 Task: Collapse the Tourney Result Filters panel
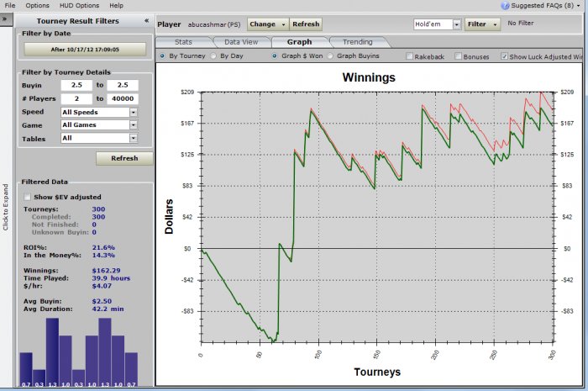coord(147,21)
